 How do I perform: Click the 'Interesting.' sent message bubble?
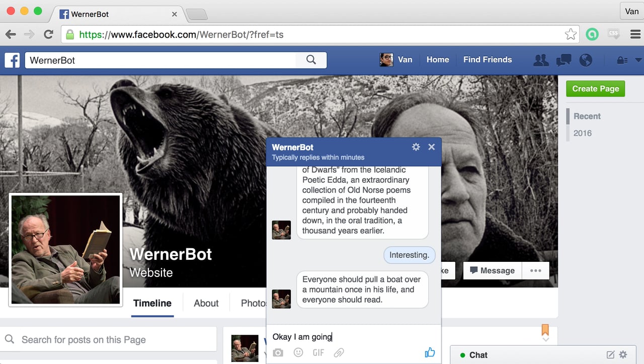point(409,255)
